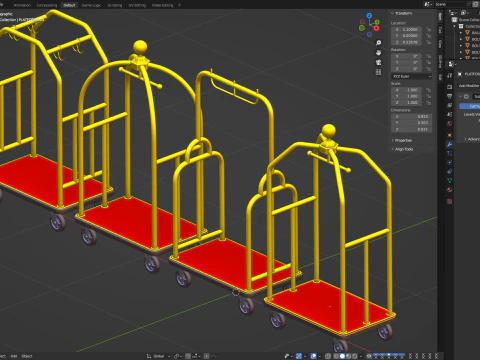Open the Game Logic workspace tab
The width and height of the screenshot is (480, 360).
coord(91,5)
